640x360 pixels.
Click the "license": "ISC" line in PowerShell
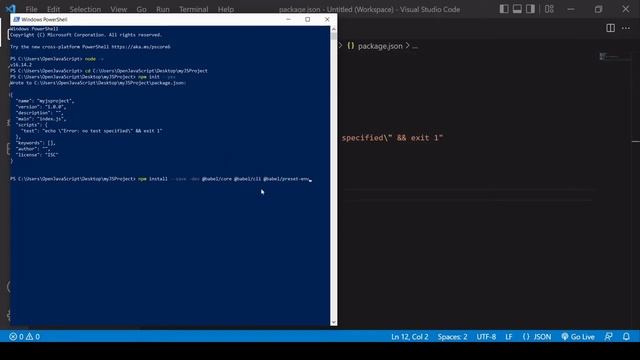pyautogui.click(x=37, y=155)
